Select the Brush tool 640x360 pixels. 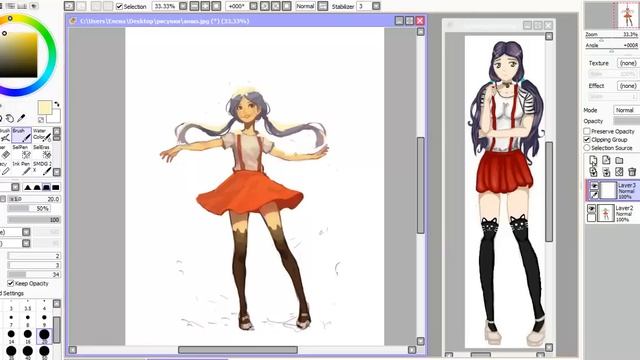point(22,135)
